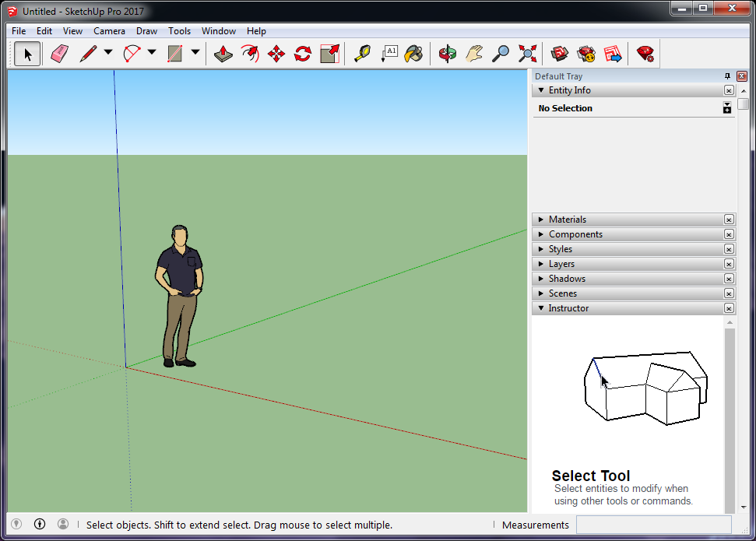Expand the Styles panel
This screenshot has width=756, height=541.
pyautogui.click(x=541, y=249)
